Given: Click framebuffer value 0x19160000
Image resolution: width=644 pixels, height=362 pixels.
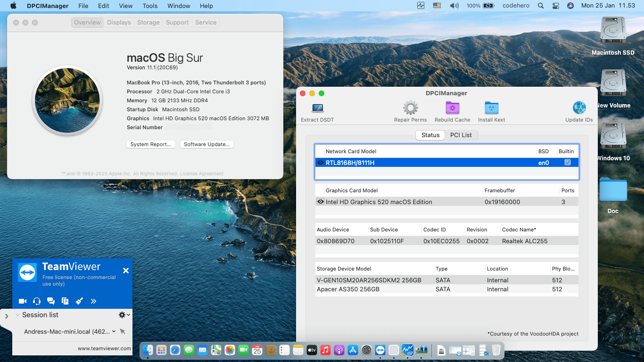Looking at the screenshot, I should [502, 202].
